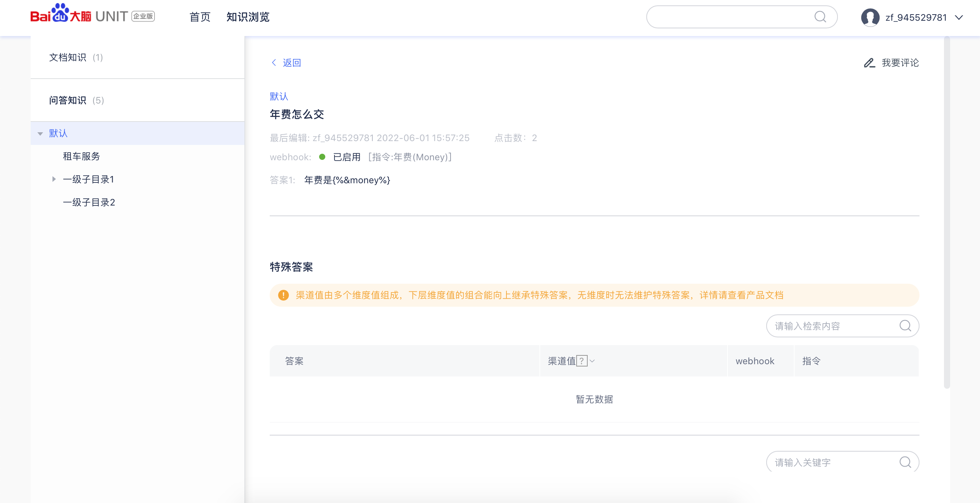The image size is (980, 503).
Task: Click the 渠道值 question mark help icon
Action: pos(582,361)
